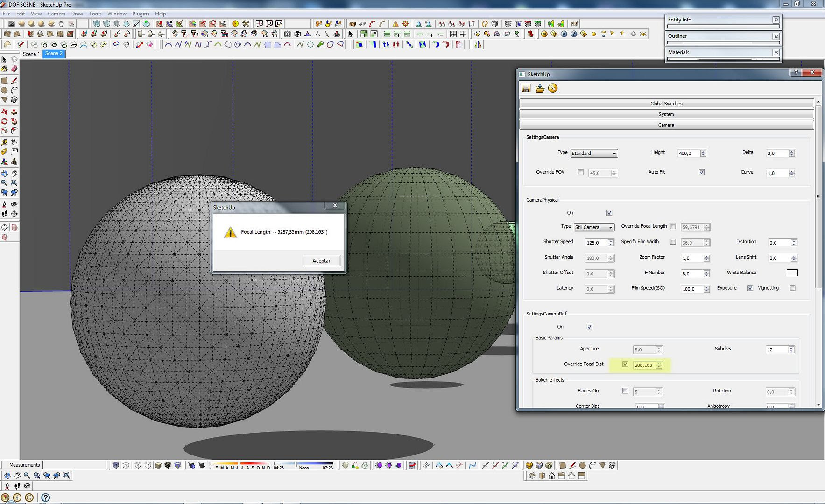
Task: Activate the Rotate tool in left toolbar
Action: (4, 121)
